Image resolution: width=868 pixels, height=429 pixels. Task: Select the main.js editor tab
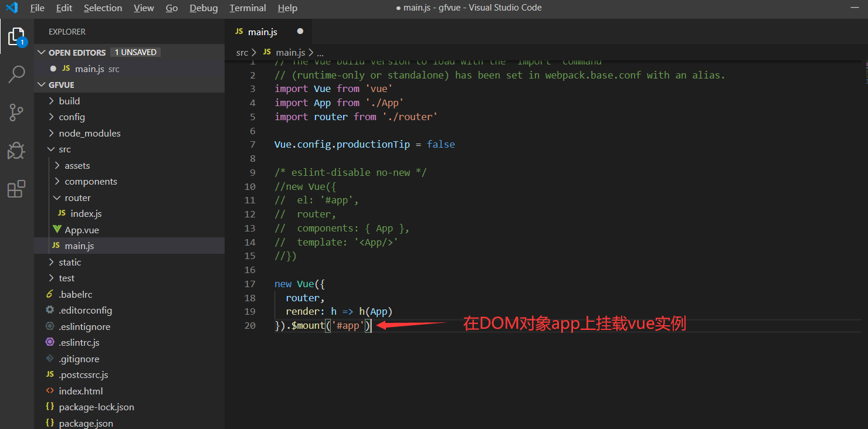coord(268,32)
